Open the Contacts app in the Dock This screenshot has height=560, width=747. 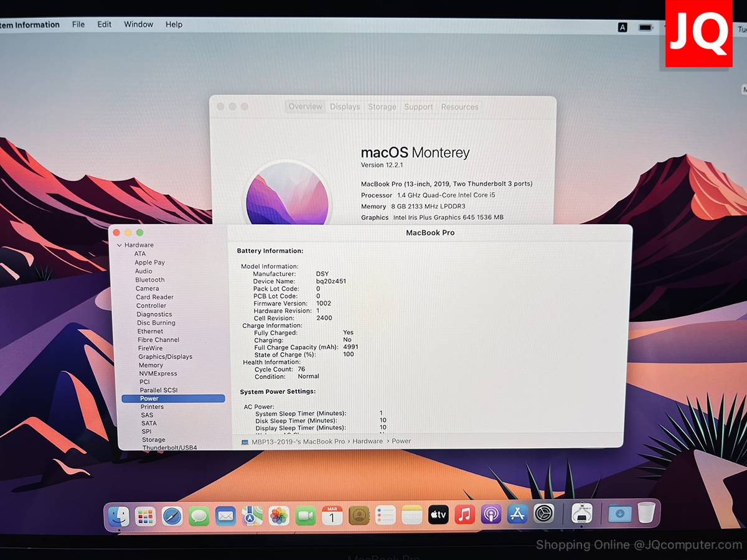point(359,515)
